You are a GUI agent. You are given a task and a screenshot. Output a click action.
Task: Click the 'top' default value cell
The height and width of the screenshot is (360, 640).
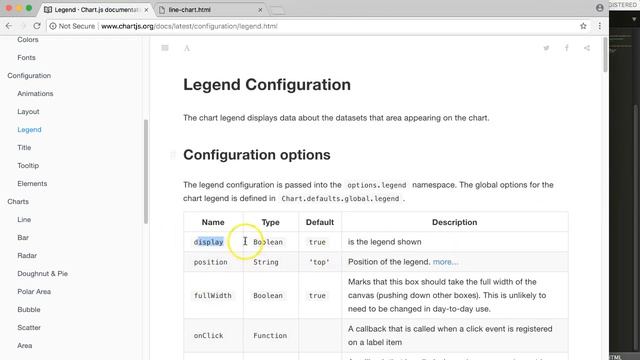[x=320, y=262]
